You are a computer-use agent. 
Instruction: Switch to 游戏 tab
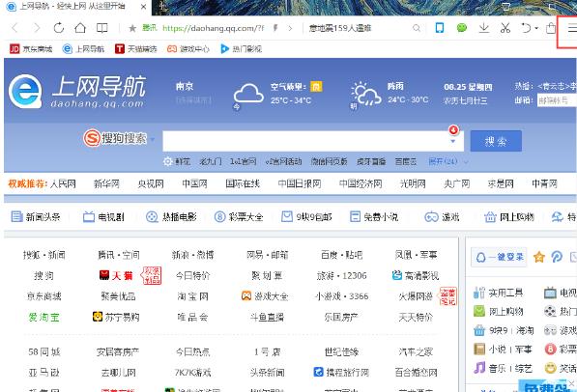tap(442, 217)
